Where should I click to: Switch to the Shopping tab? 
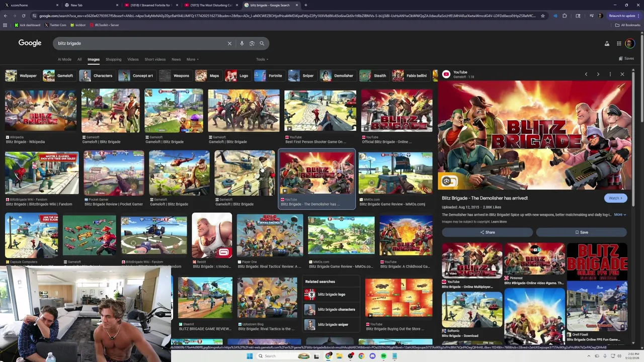113,59
